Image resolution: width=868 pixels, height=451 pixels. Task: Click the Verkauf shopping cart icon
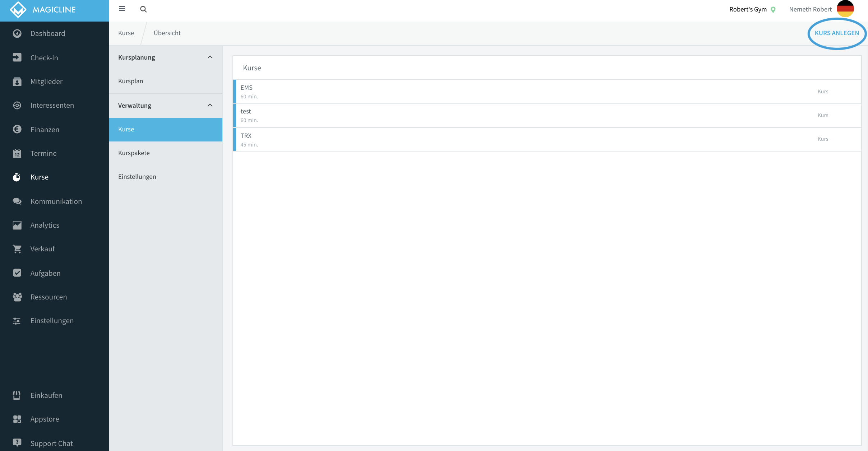point(17,249)
